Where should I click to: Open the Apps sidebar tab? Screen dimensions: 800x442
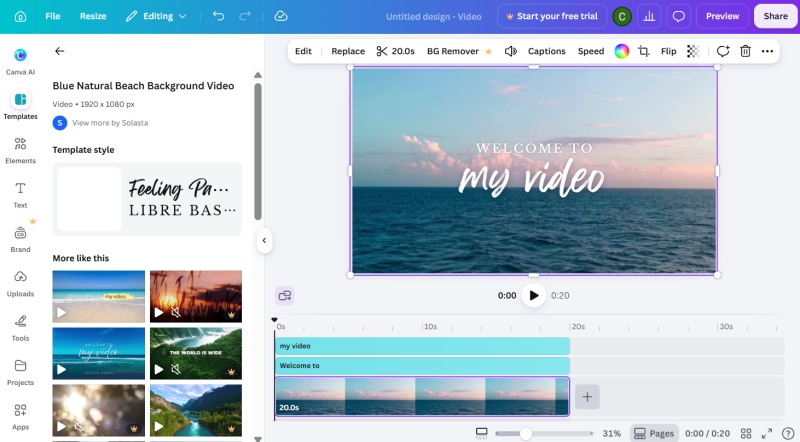(x=20, y=416)
